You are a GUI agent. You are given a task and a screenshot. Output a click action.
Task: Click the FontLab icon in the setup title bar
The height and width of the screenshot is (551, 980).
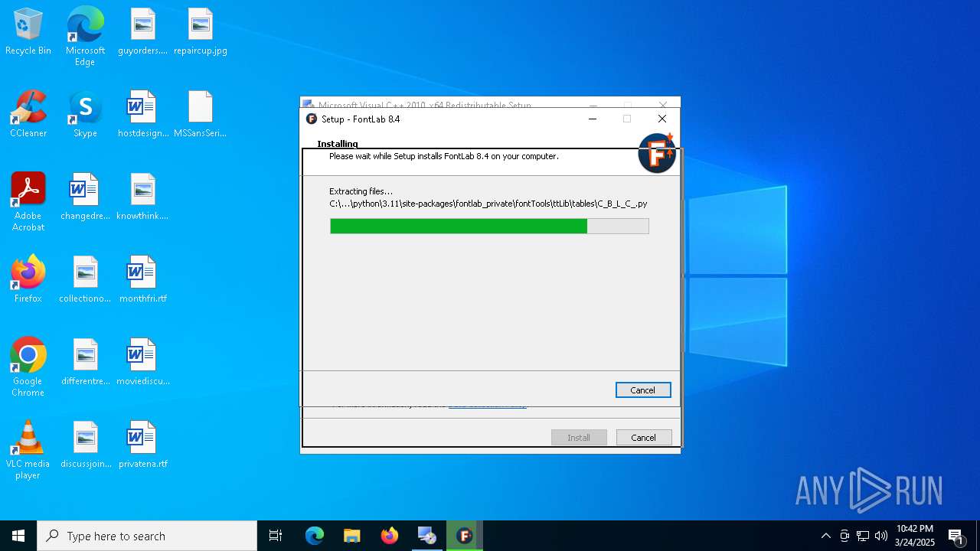[x=312, y=119]
